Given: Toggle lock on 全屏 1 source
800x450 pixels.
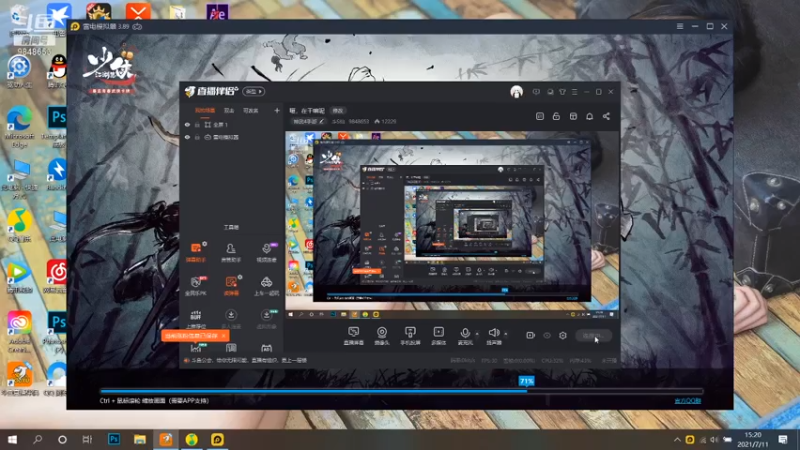Looking at the screenshot, I should 197,124.
